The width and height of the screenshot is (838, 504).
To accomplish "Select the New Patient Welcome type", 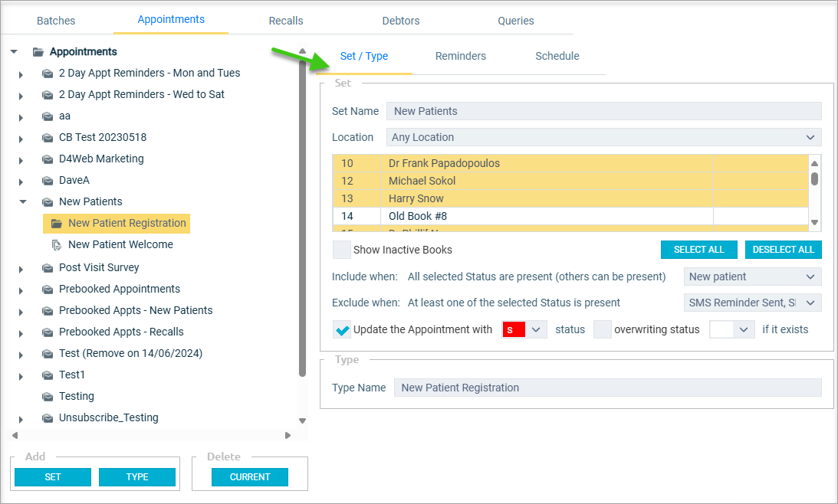I will click(x=121, y=244).
